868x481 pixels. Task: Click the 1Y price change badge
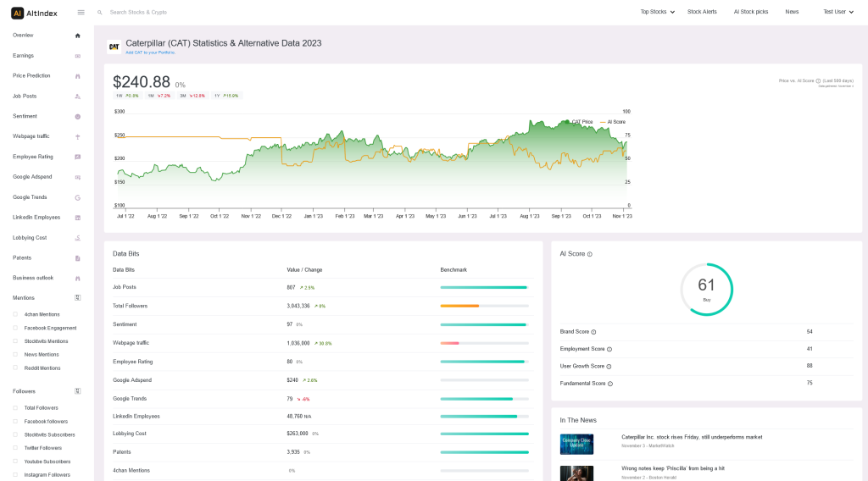coord(226,96)
